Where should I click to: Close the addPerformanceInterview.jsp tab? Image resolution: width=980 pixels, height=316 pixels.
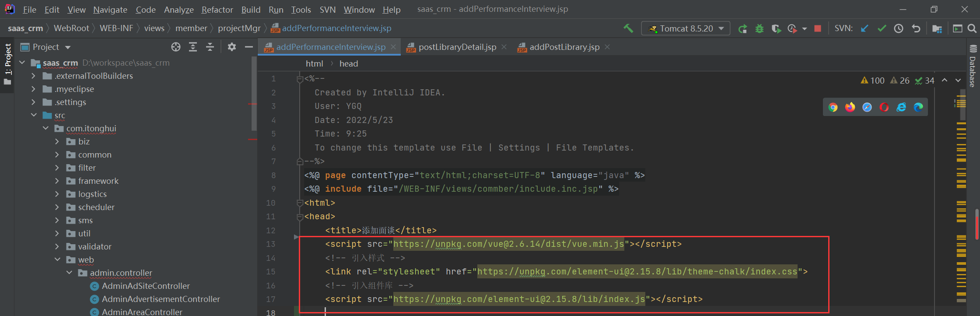[x=393, y=47]
